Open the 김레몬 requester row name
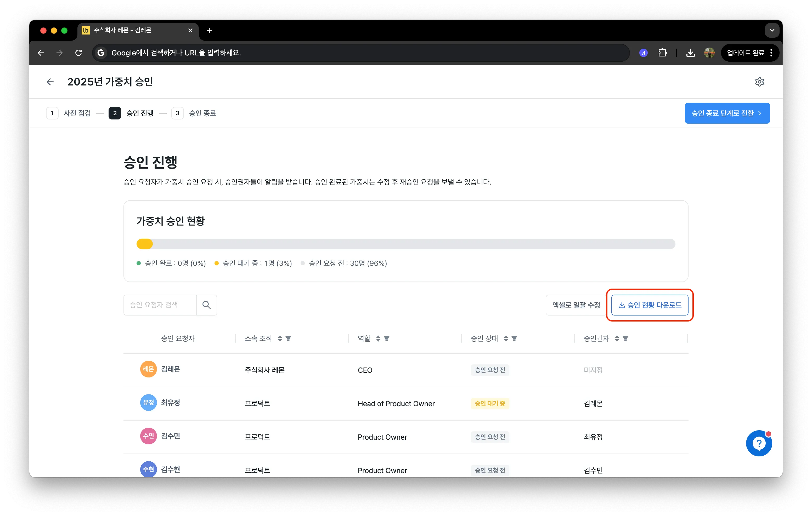 (171, 369)
